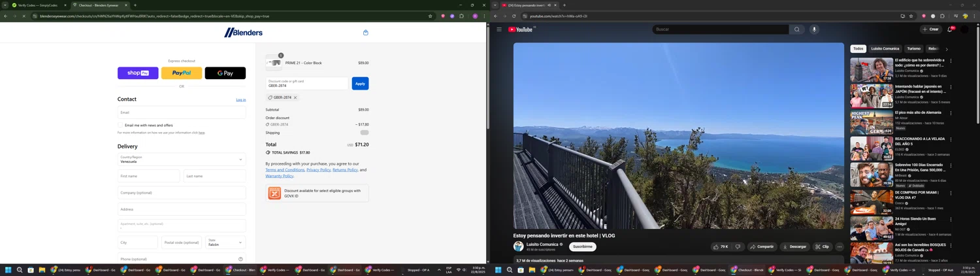Pay with G Pay express button
Image resolution: width=980 pixels, height=276 pixels.
pyautogui.click(x=225, y=73)
